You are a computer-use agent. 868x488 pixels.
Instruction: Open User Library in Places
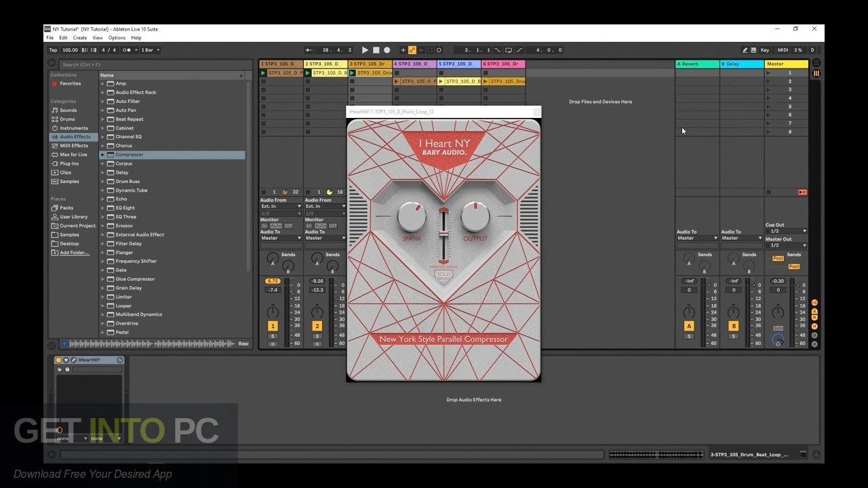(x=73, y=217)
